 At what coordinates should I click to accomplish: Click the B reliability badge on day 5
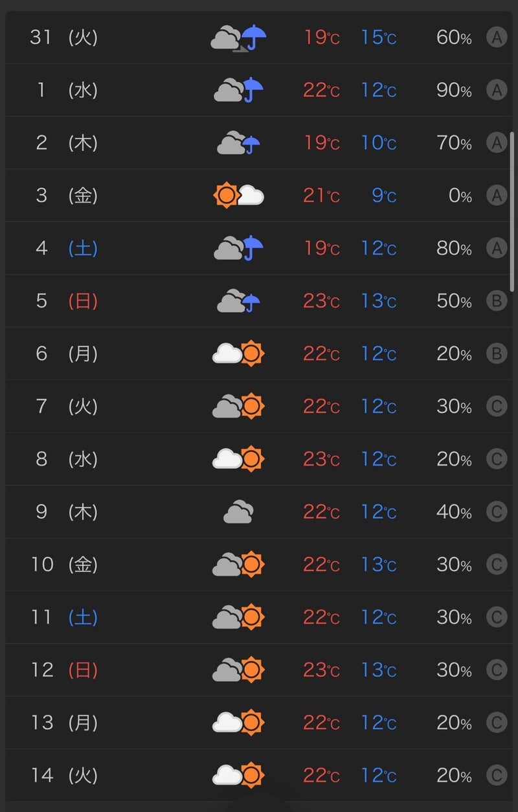[497, 301]
